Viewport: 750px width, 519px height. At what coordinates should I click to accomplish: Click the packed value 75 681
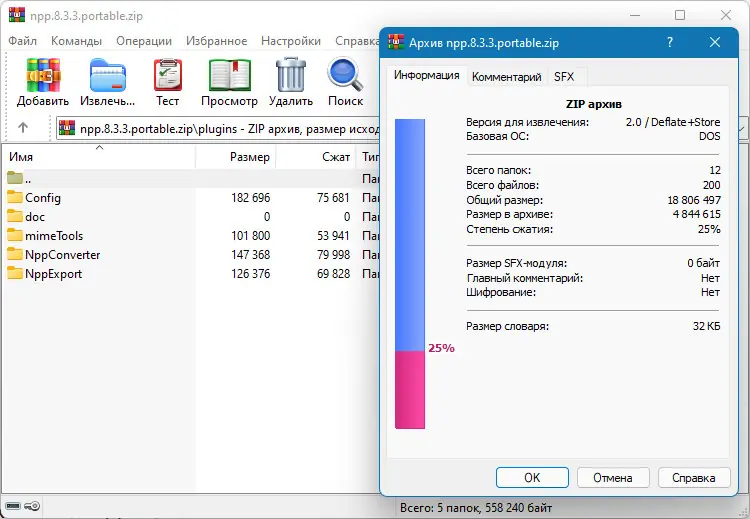pyautogui.click(x=333, y=198)
